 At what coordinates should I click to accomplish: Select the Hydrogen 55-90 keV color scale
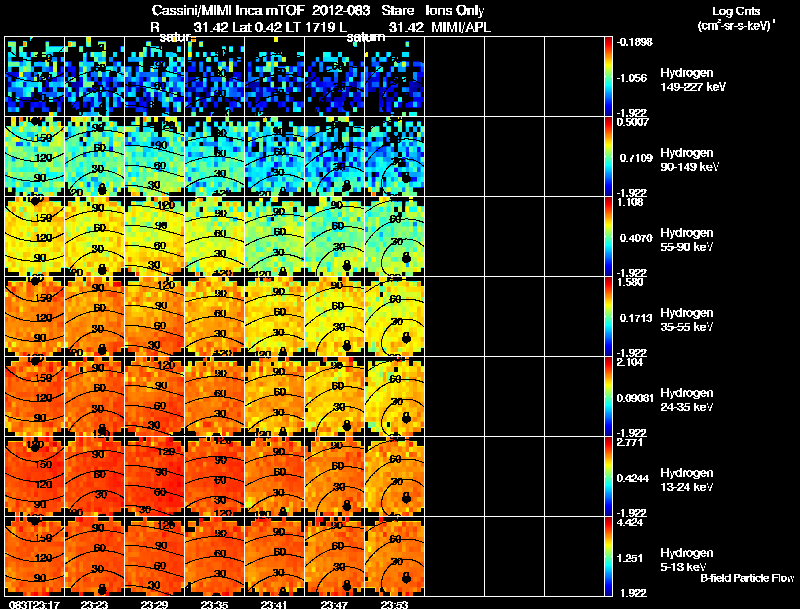pyautogui.click(x=608, y=237)
